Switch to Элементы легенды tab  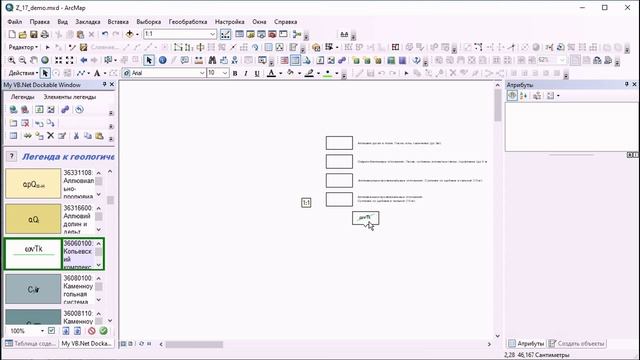pos(70,97)
